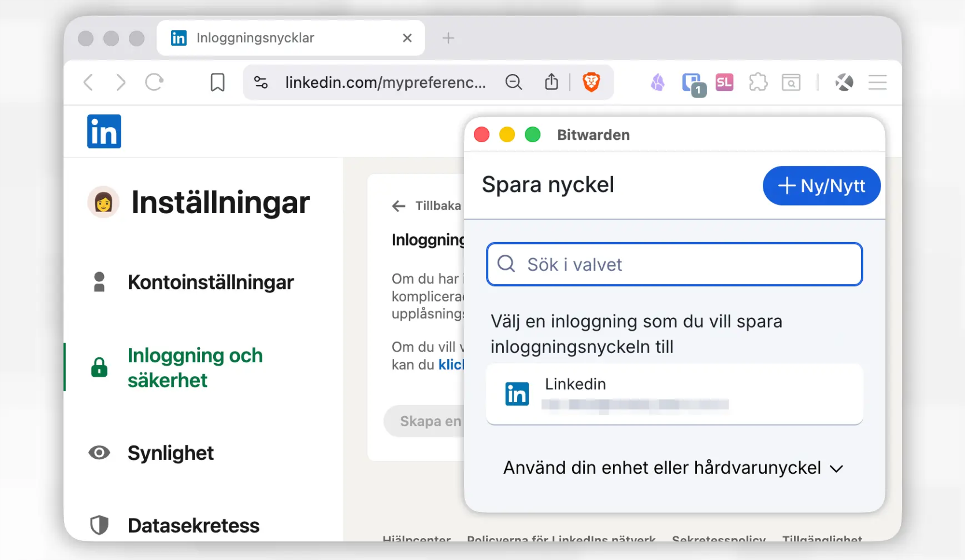Click the profile avatar beside Inställningar
The height and width of the screenshot is (560, 965).
click(103, 202)
